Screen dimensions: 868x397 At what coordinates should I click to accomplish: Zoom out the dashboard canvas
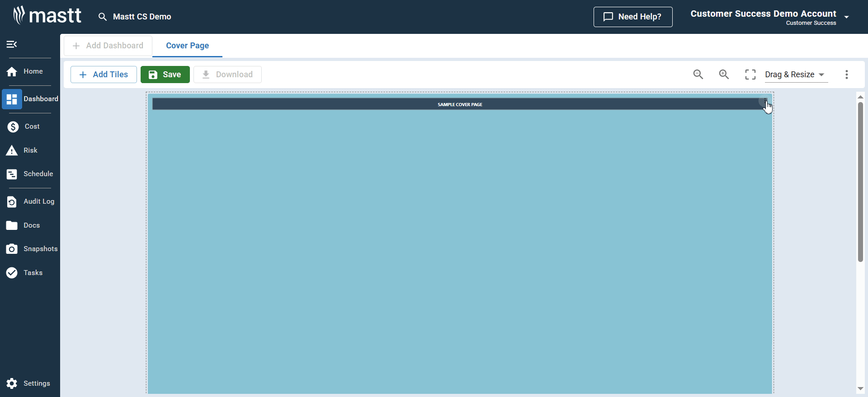point(698,75)
